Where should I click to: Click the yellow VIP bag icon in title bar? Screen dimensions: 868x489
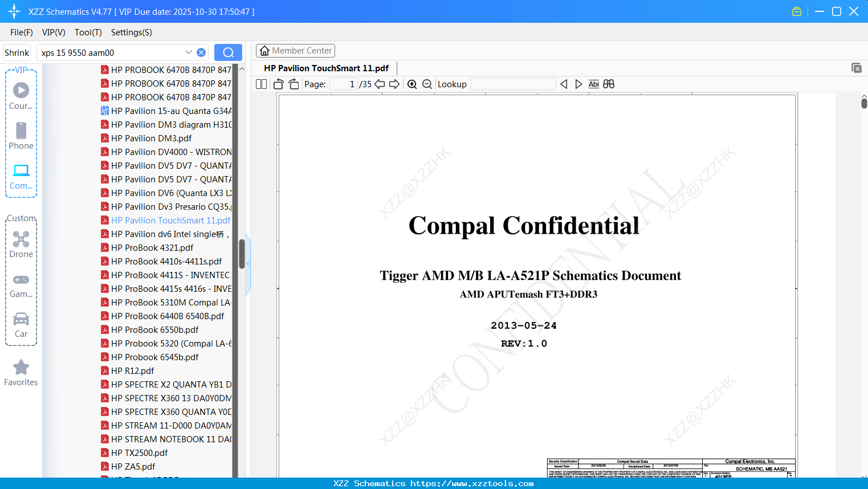point(797,11)
